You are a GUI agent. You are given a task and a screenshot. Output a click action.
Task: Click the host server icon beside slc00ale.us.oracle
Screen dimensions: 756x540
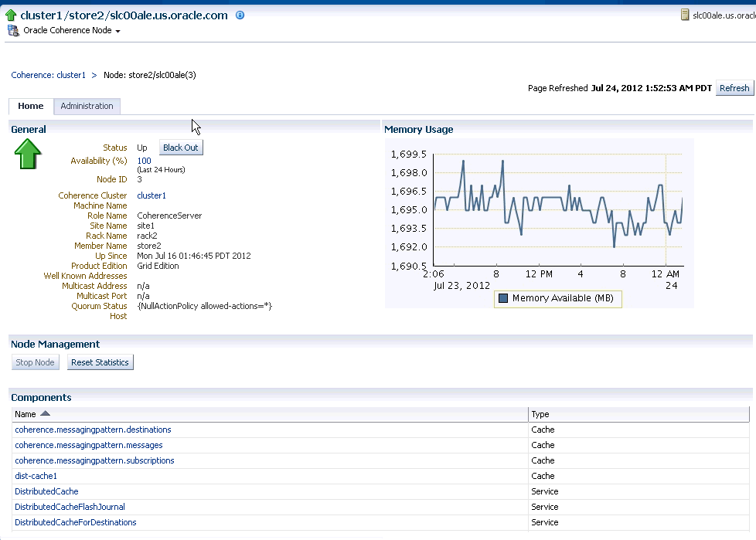point(685,15)
